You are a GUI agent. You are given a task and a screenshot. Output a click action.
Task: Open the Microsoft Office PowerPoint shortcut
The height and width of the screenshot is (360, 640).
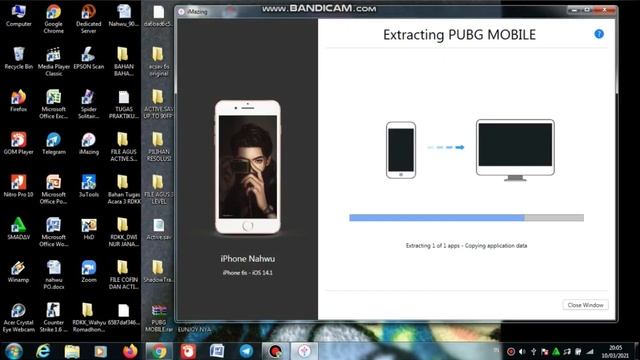[x=53, y=190]
